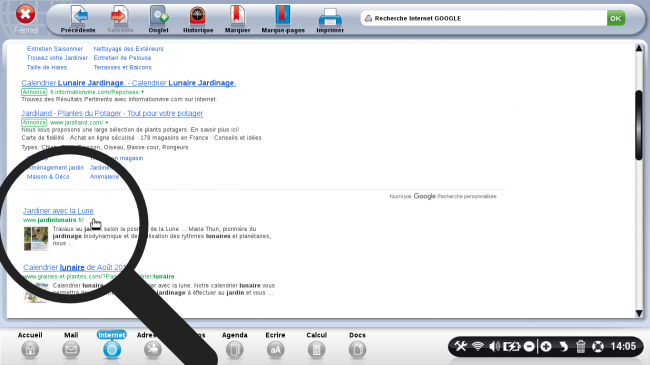The width and height of the screenshot is (650, 365).
Task: Bookmark this page with Marquer icon
Action: pyautogui.click(x=237, y=16)
